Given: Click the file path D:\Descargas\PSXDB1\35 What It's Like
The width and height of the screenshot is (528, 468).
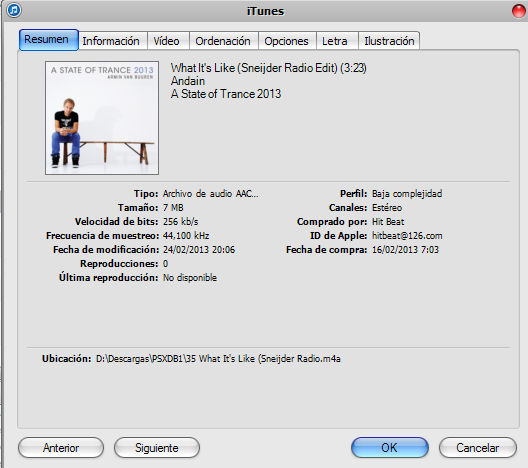Looking at the screenshot, I should point(218,359).
